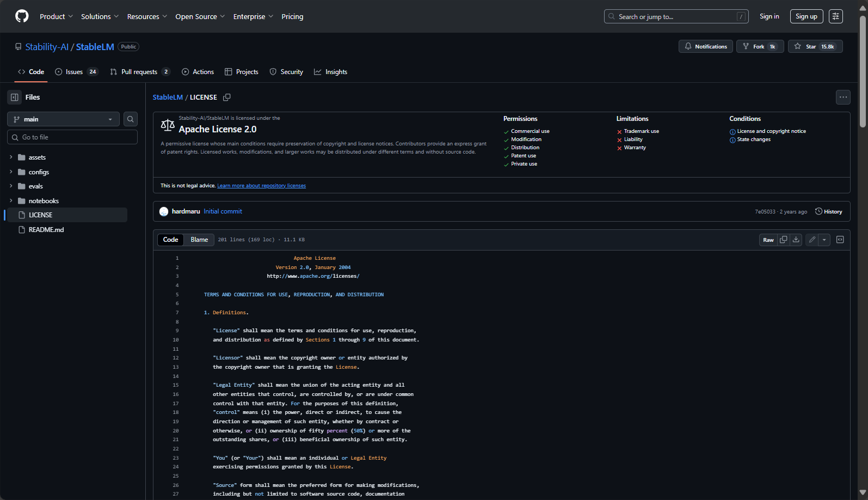Open the Enterprise dropdown menu
Screen dimensions: 868x500
pos(253,16)
